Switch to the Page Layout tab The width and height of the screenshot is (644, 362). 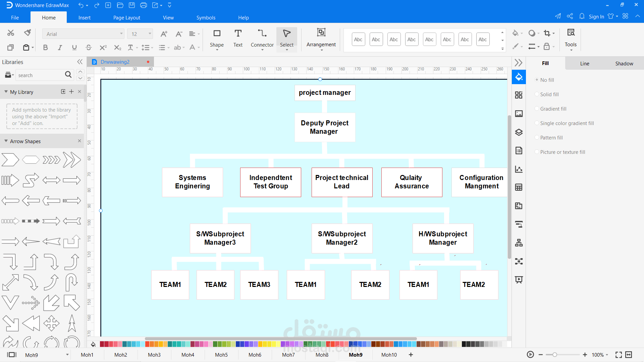[x=127, y=17]
